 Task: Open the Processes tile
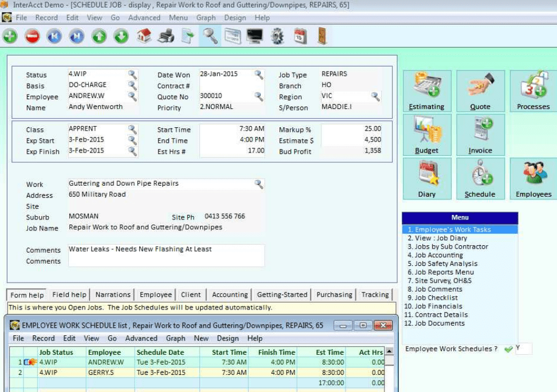[534, 91]
